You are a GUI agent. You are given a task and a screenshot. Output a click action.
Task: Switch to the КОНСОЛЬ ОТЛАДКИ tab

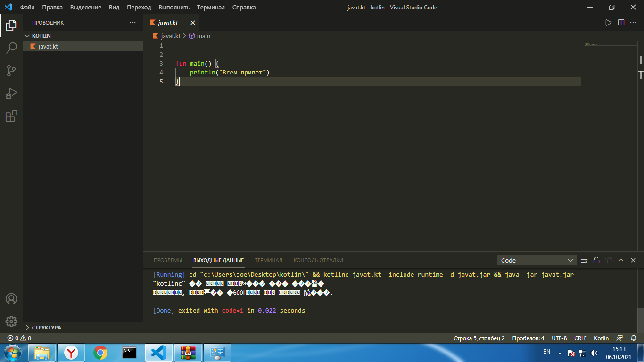[318, 260]
